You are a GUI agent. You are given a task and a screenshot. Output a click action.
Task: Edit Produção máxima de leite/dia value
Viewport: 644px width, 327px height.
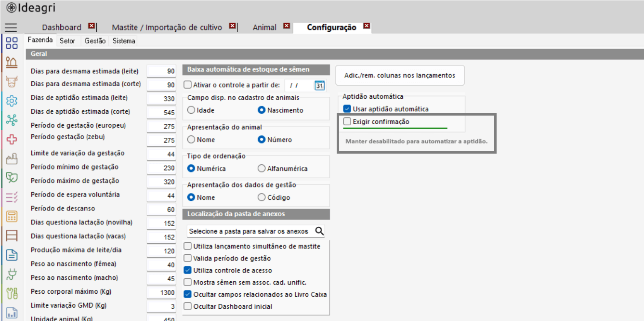(x=161, y=251)
